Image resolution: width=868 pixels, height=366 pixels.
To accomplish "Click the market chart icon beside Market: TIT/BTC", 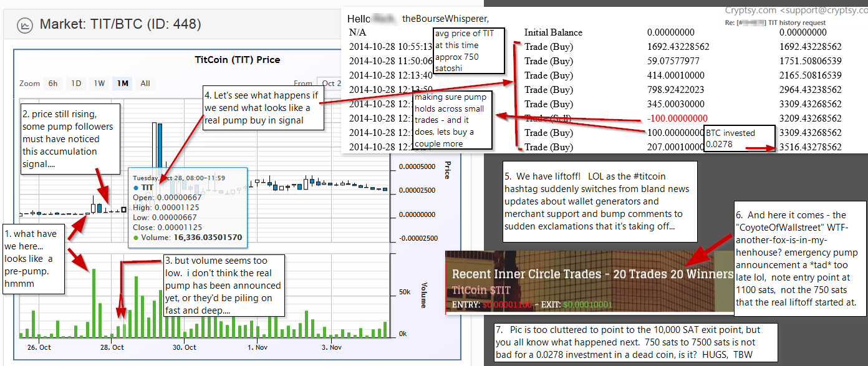I will coord(25,25).
